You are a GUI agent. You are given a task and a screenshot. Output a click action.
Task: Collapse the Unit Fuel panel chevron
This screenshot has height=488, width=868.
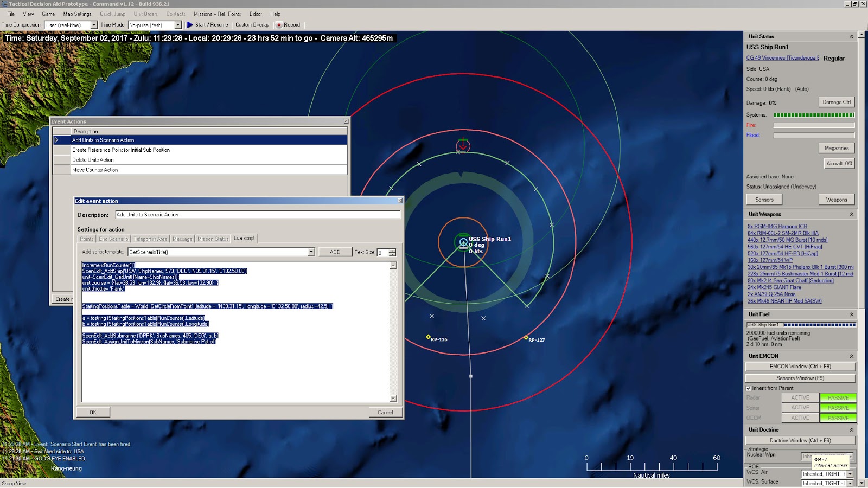[851, 314]
